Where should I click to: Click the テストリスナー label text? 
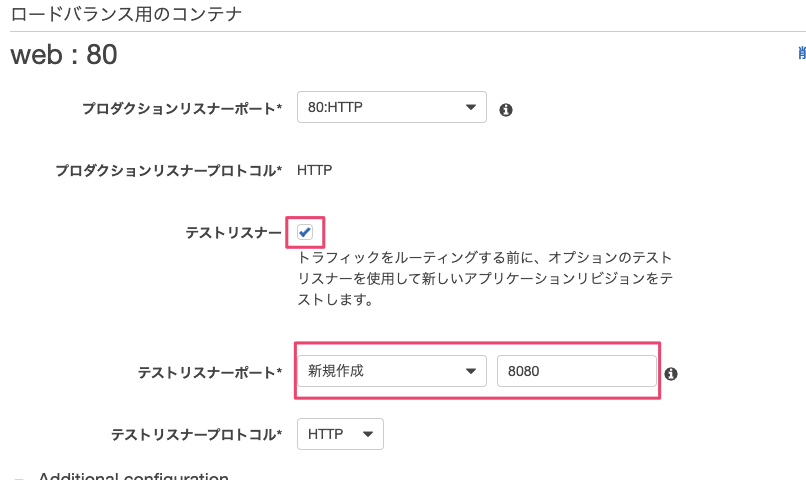pyautogui.click(x=234, y=232)
